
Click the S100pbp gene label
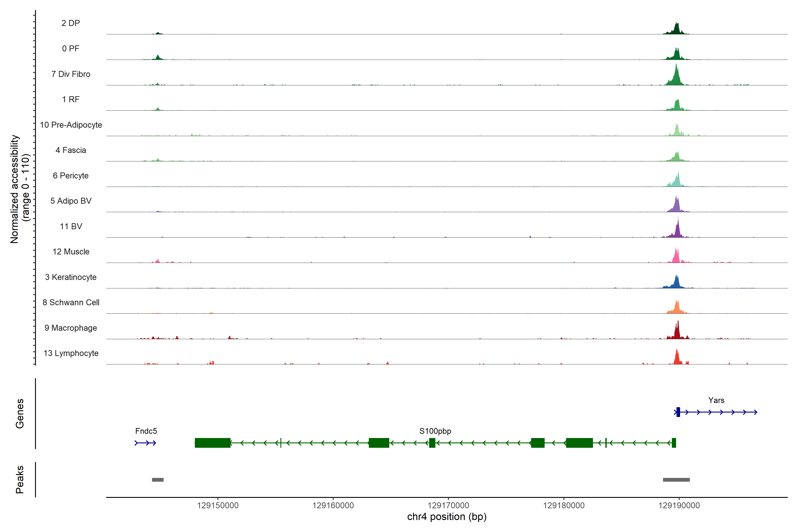pos(435,431)
